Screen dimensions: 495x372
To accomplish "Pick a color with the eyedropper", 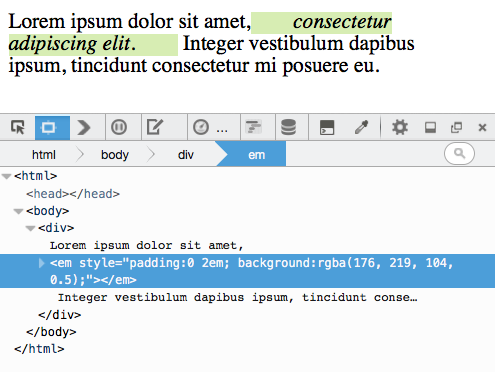I will pyautogui.click(x=362, y=127).
